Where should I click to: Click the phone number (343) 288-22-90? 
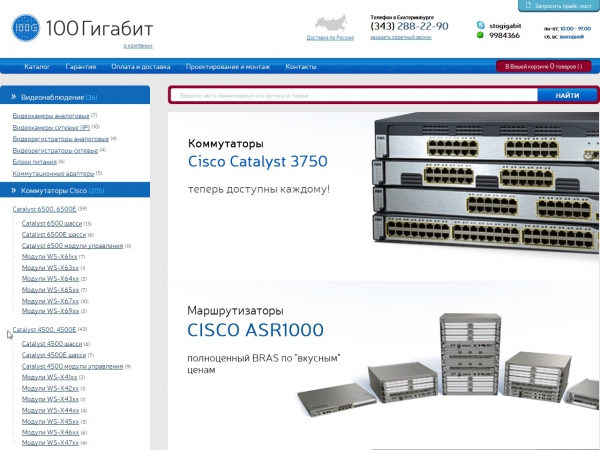click(409, 26)
